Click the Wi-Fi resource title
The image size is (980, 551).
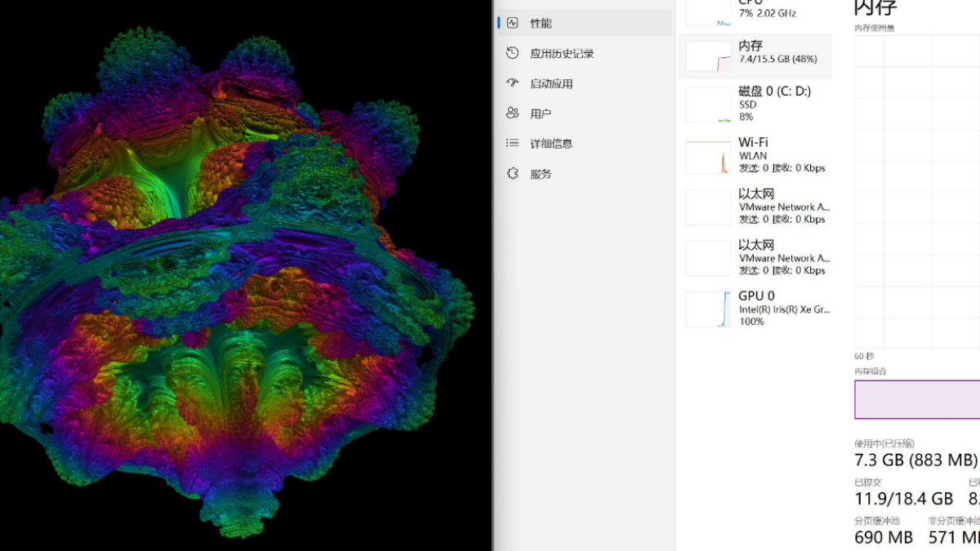(x=753, y=142)
